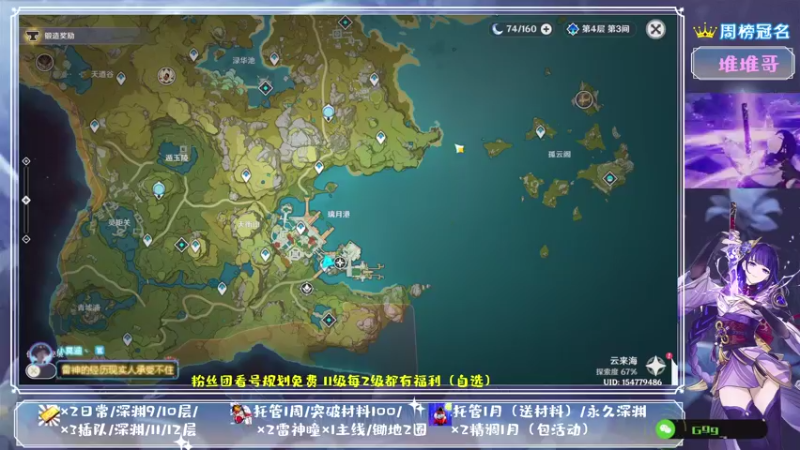Close the map with the X button
The height and width of the screenshot is (450, 800).
pos(656,29)
